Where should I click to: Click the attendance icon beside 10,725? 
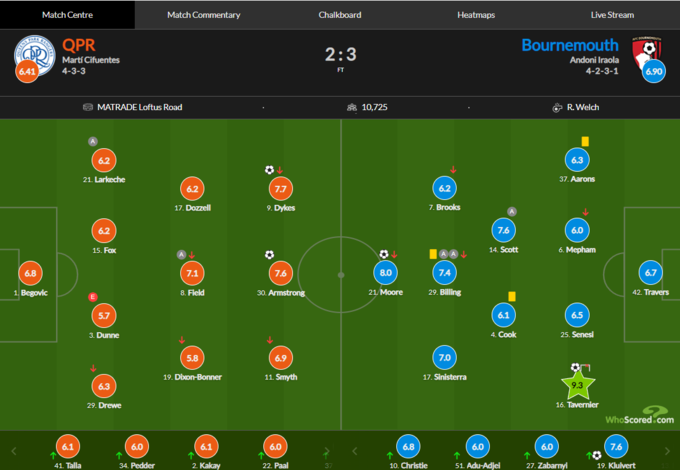pos(351,107)
